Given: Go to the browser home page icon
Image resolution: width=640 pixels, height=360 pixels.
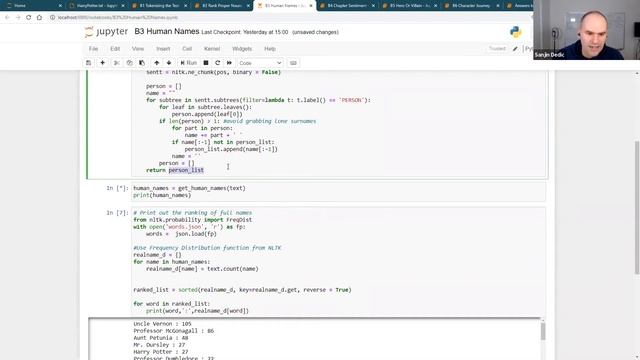Looking at the screenshot, I should 39,18.
